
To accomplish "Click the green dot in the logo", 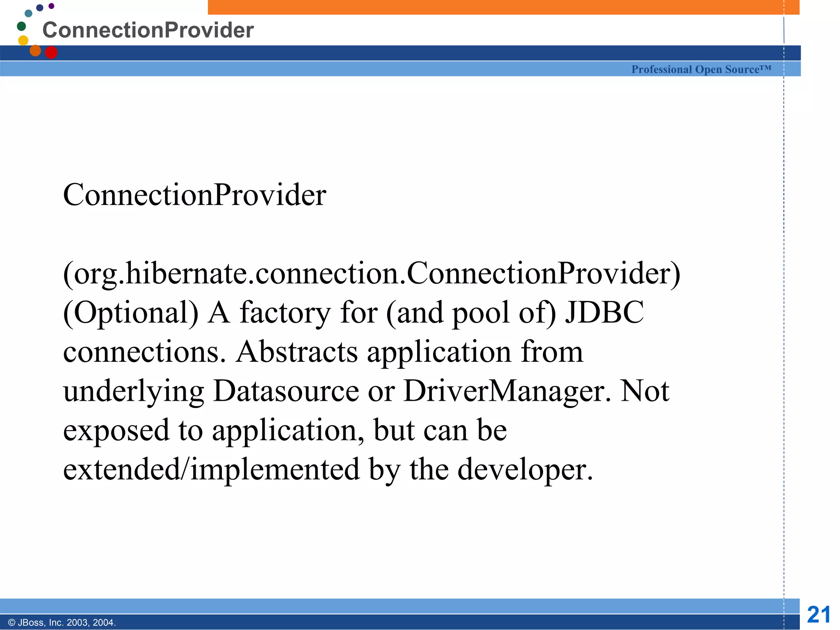I will click(21, 26).
